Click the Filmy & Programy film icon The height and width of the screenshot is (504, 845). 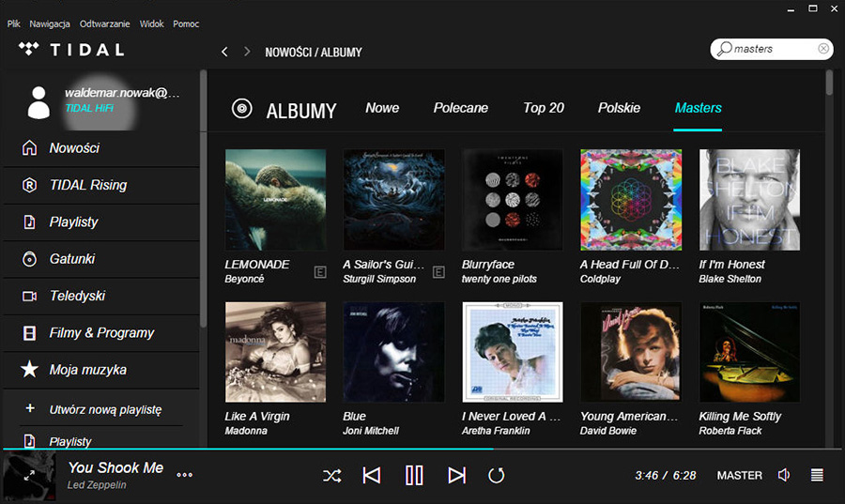(29, 333)
